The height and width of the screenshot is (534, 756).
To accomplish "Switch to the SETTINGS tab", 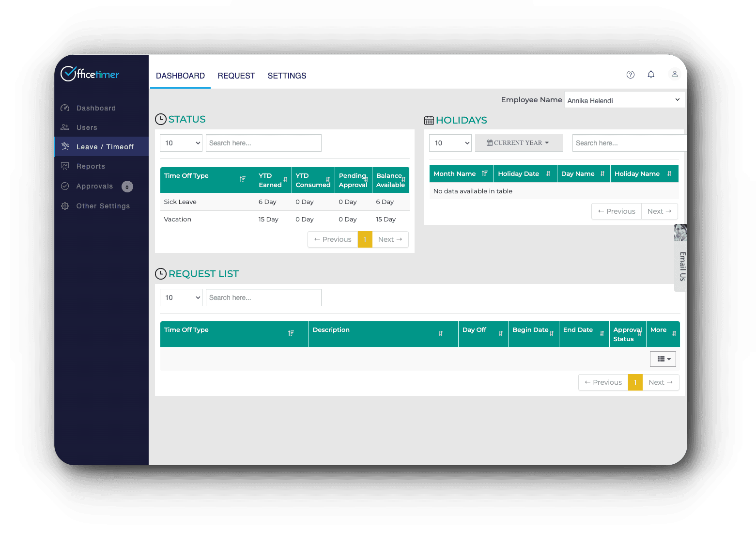I will 287,76.
